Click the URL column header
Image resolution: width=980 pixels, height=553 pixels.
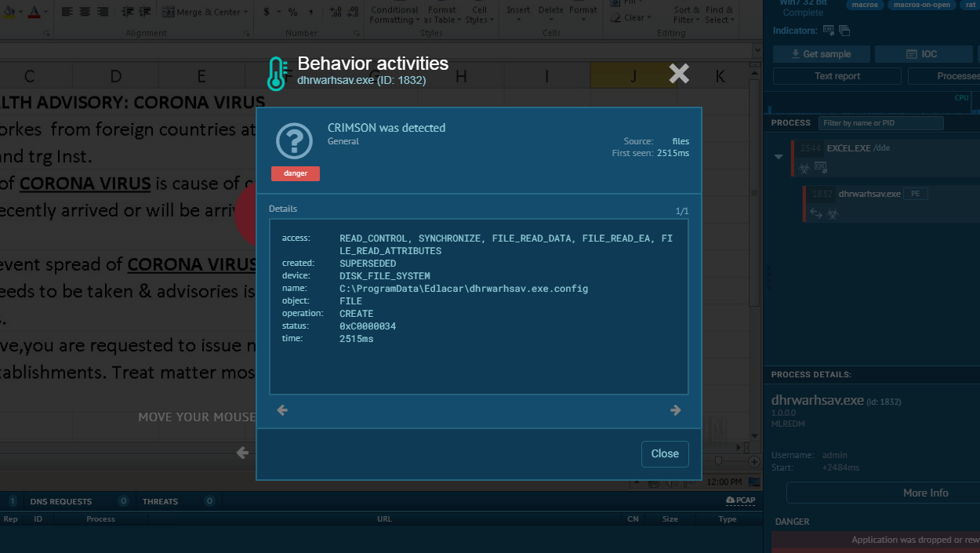pos(384,519)
